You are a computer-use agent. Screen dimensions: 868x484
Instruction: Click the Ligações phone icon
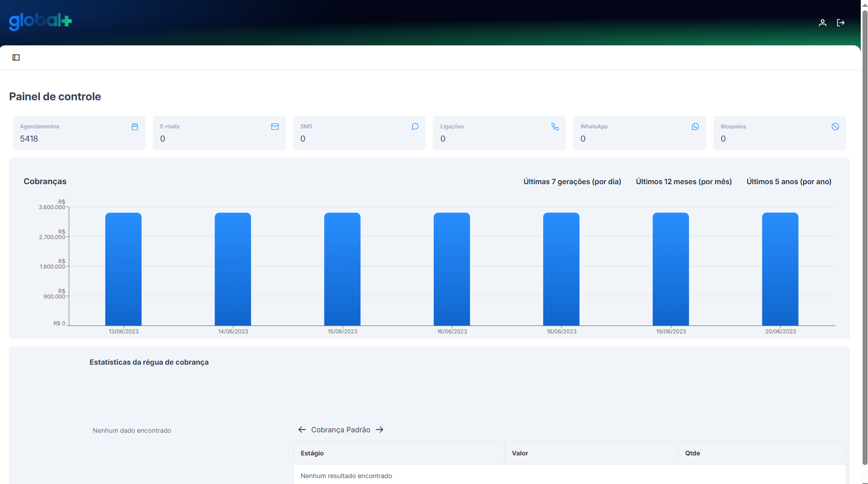(555, 127)
